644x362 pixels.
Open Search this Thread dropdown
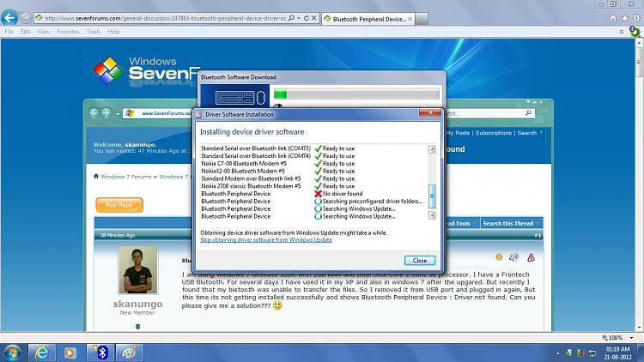(511, 223)
